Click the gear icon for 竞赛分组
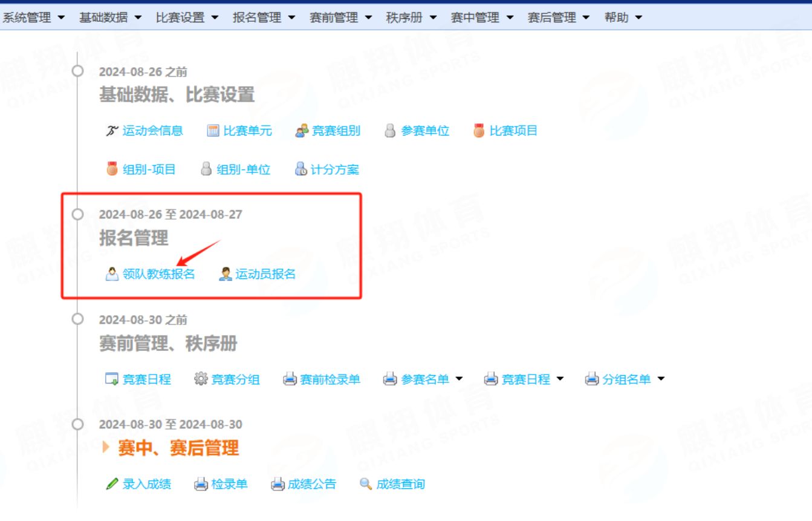The height and width of the screenshot is (521, 812). click(200, 379)
